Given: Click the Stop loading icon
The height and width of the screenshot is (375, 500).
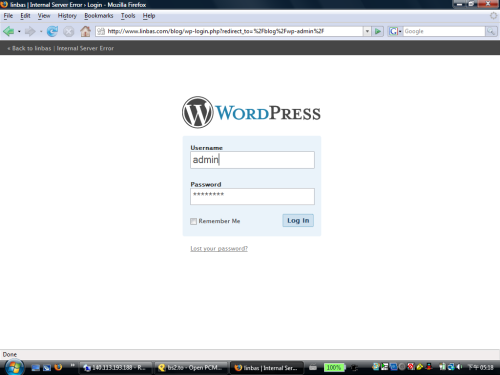Looking at the screenshot, I should [69, 32].
